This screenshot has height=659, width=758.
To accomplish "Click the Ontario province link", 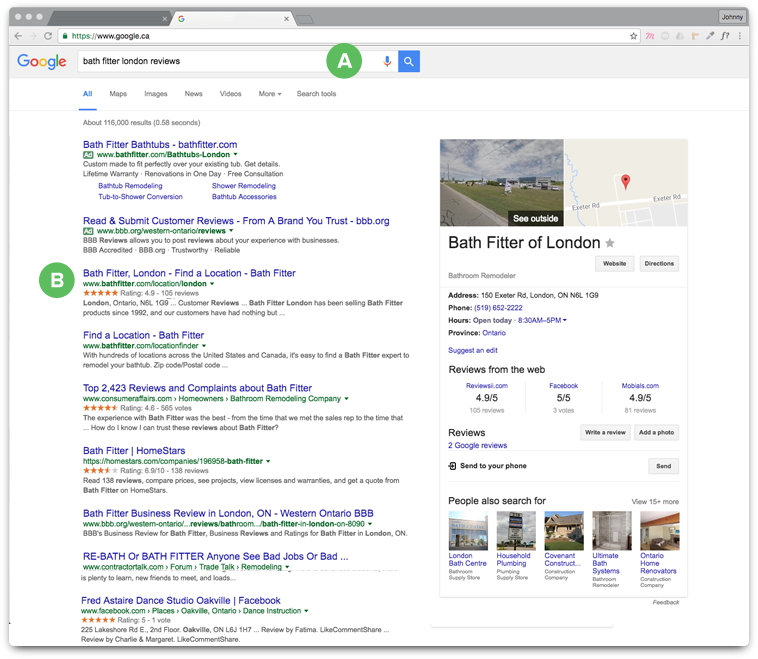I will point(494,333).
